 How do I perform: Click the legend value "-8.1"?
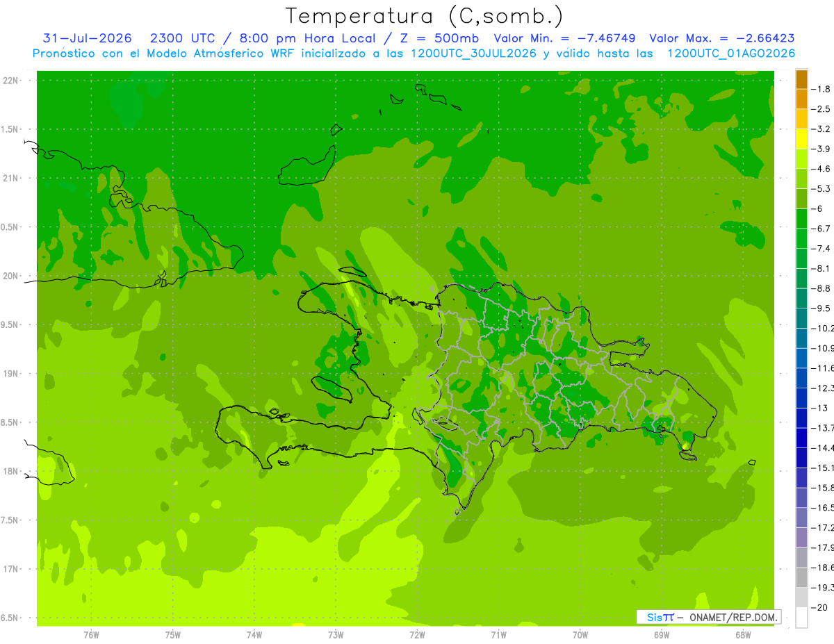pyautogui.click(x=821, y=268)
